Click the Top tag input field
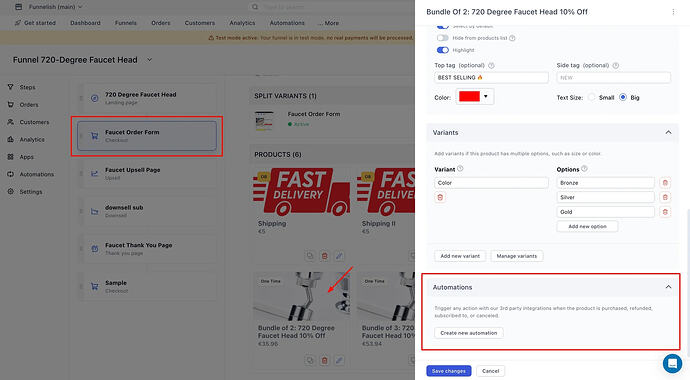Image resolution: width=690 pixels, height=380 pixels. click(491, 77)
